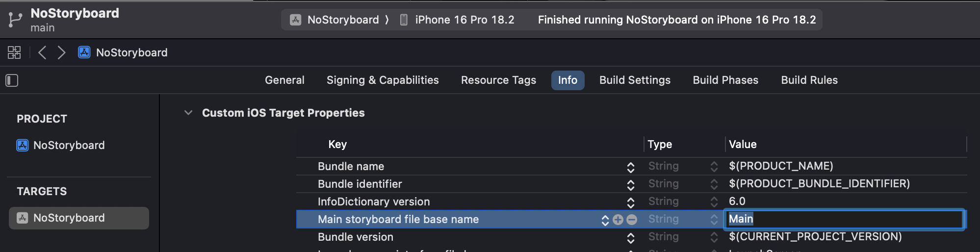Select NoStoryboard target in TARGETS
This screenshot has height=252, width=980.
79,218
